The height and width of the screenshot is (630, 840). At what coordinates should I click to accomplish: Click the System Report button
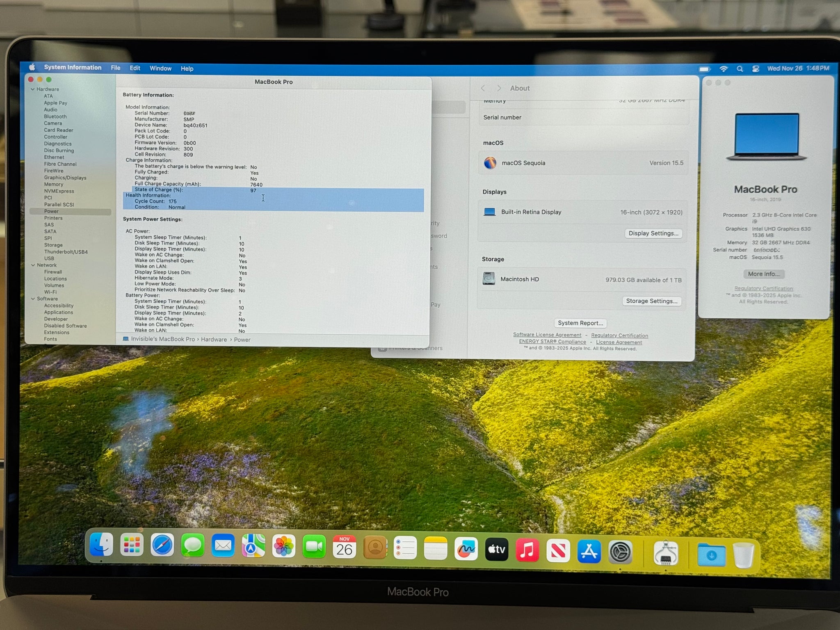pos(580,323)
